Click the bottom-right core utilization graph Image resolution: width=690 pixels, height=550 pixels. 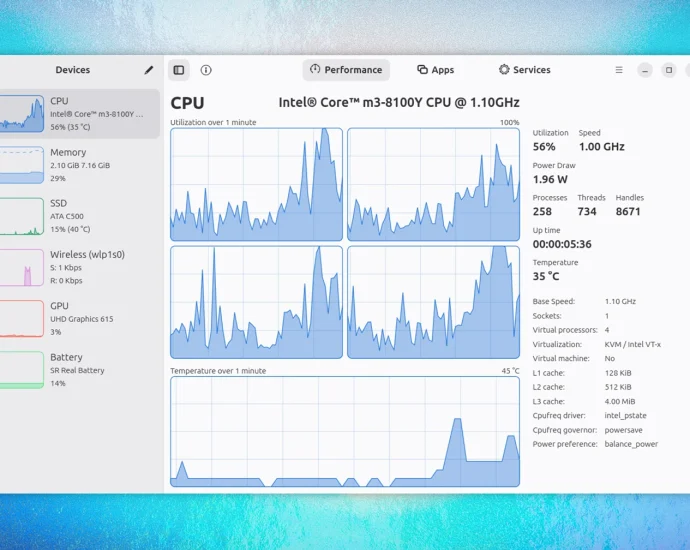pos(433,302)
